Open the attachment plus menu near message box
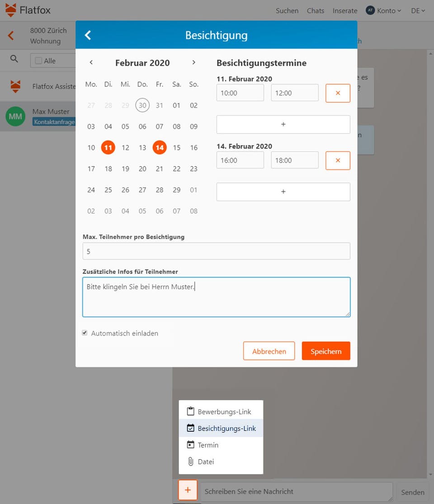This screenshot has width=434, height=504. pyautogui.click(x=188, y=490)
